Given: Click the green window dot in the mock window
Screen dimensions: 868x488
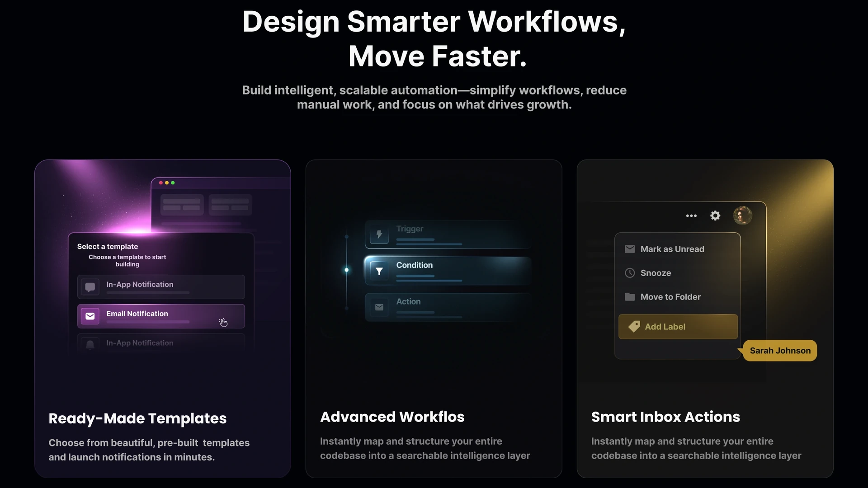Looking at the screenshot, I should tap(173, 183).
